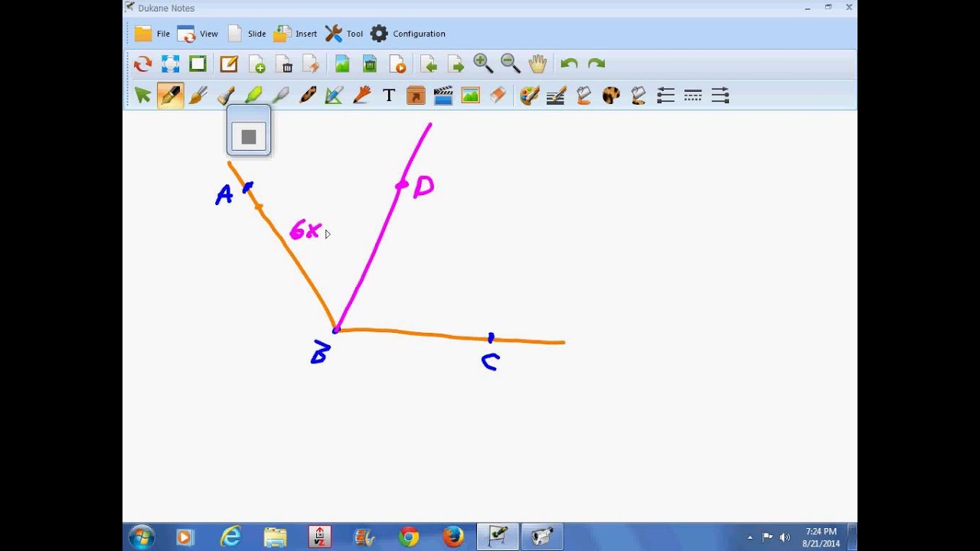980x551 pixels.
Task: Show hidden system tray icons
Action: tap(750, 537)
